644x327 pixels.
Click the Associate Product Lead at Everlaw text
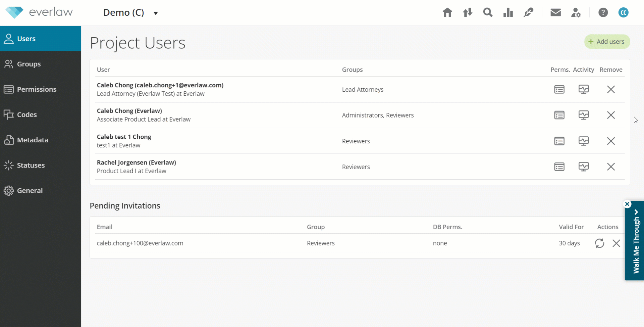[x=144, y=120]
